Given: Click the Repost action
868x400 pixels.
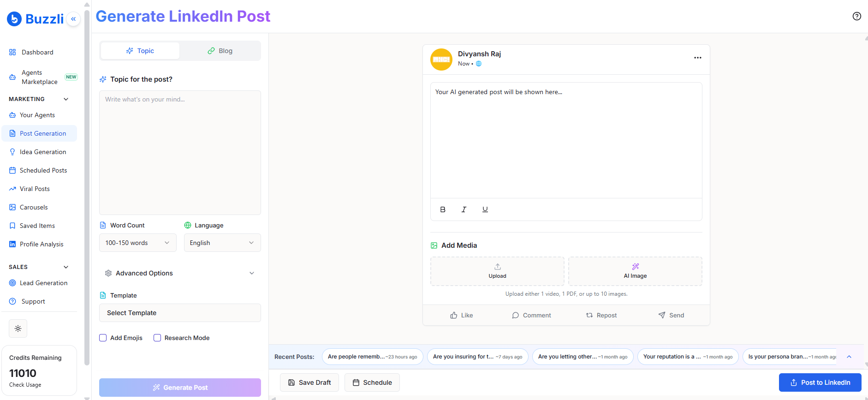Looking at the screenshot, I should click(x=601, y=315).
